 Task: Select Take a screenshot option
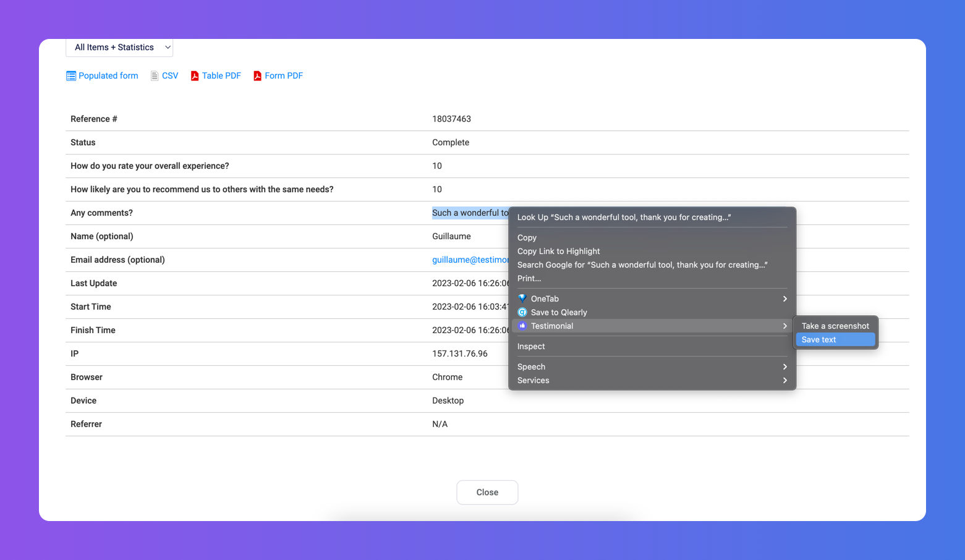point(835,326)
